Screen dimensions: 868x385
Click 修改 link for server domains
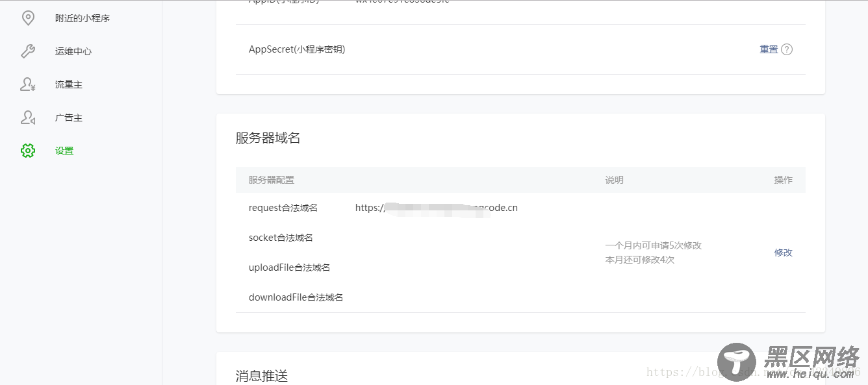click(784, 253)
